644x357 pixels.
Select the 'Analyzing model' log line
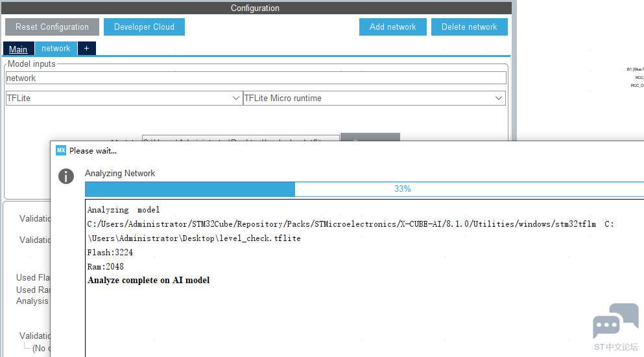click(124, 210)
